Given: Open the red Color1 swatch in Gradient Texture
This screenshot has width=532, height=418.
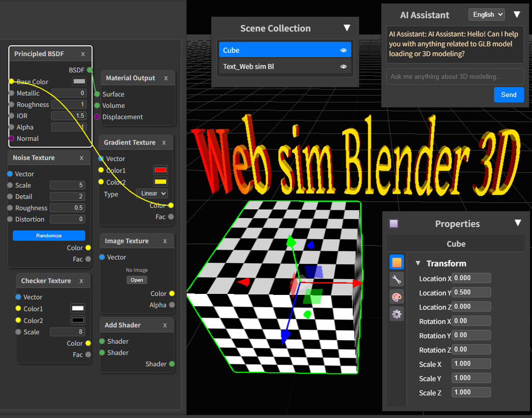Looking at the screenshot, I should [160, 170].
